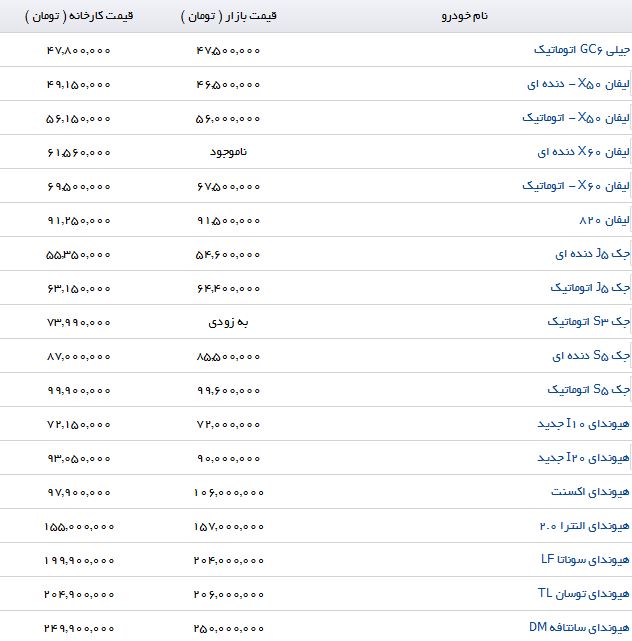632x641 pixels.
Task: Select market price ۶۴,۴۰۰,۰۰۰ for جک J۵ اتوماتیک
Action: [228, 289]
